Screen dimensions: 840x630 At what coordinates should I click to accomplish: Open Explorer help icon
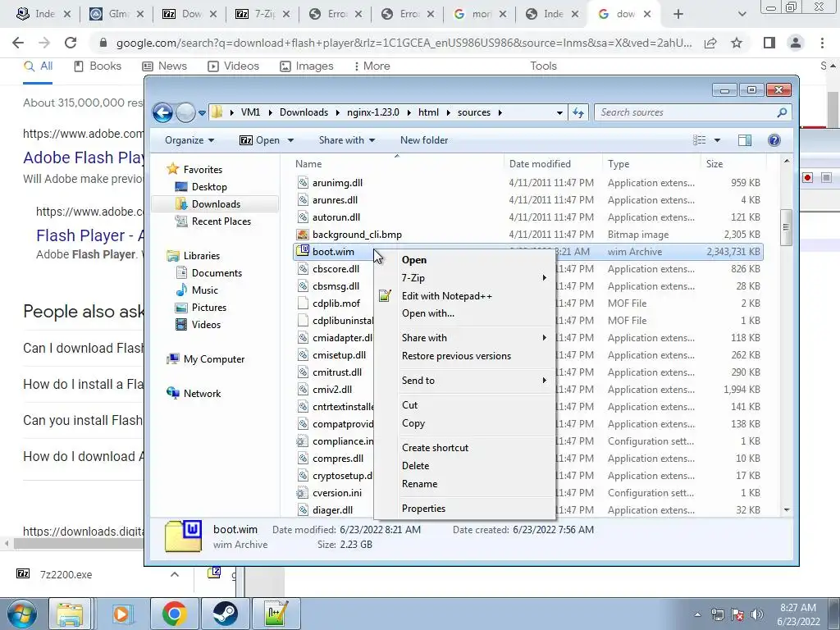pyautogui.click(x=774, y=140)
